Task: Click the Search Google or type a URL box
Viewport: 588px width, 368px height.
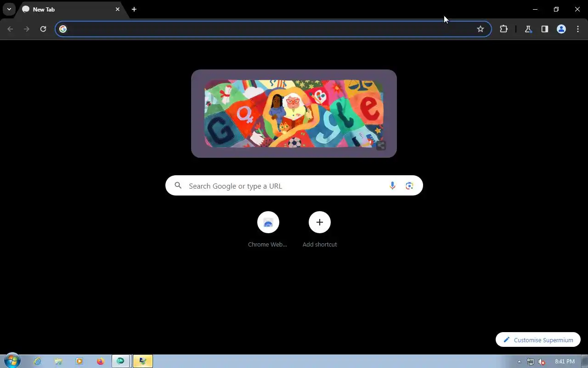Action: pos(294,185)
